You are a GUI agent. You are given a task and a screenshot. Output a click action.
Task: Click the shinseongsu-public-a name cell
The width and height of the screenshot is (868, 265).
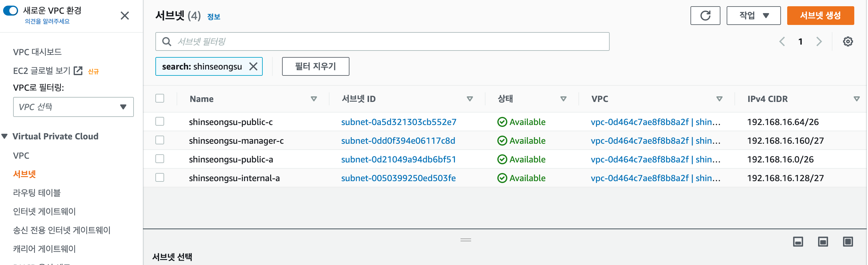pyautogui.click(x=231, y=159)
